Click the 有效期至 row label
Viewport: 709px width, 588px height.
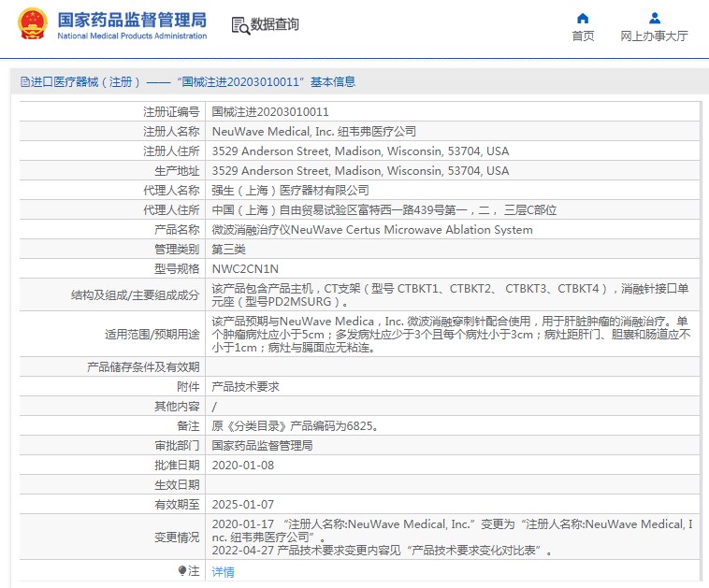coord(177,505)
